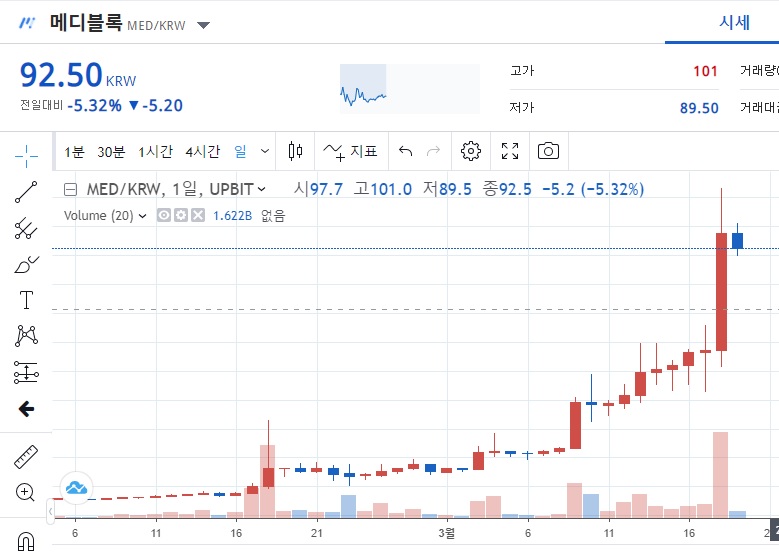Toggle the magnet mode icon
The image size is (779, 558).
pyautogui.click(x=26, y=541)
